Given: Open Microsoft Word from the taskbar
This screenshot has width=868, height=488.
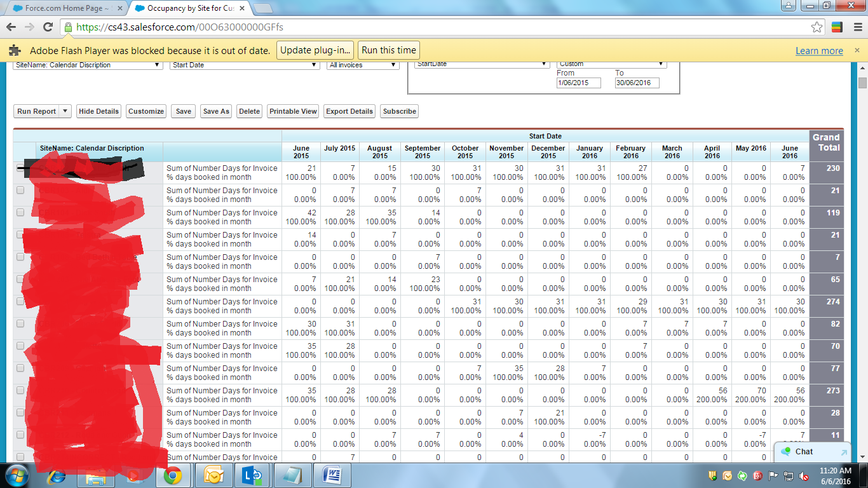Looking at the screenshot, I should (x=332, y=475).
